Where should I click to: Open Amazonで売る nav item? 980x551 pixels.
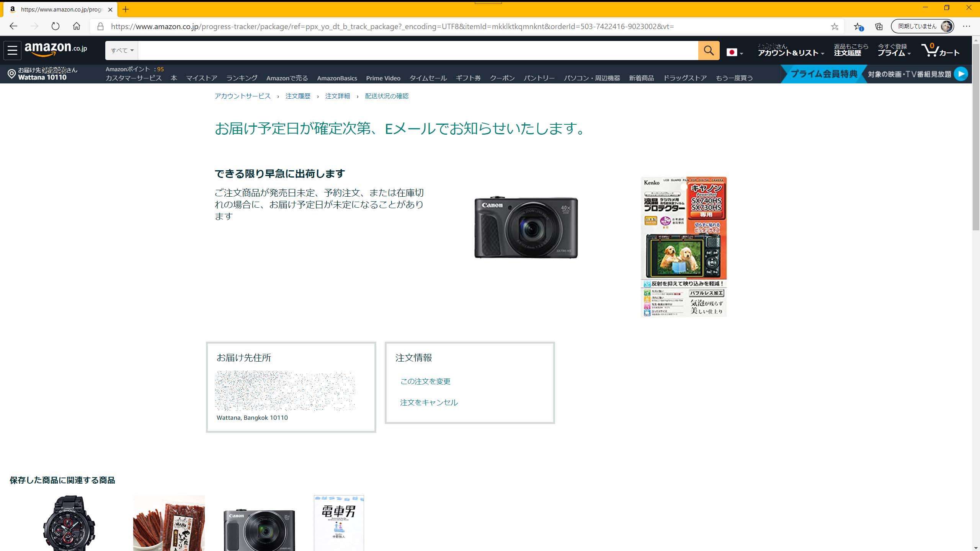pos(287,78)
